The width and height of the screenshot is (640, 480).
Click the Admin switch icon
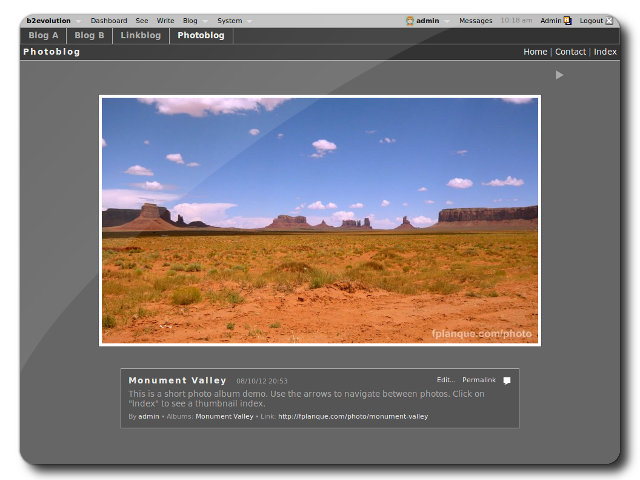click(567, 20)
